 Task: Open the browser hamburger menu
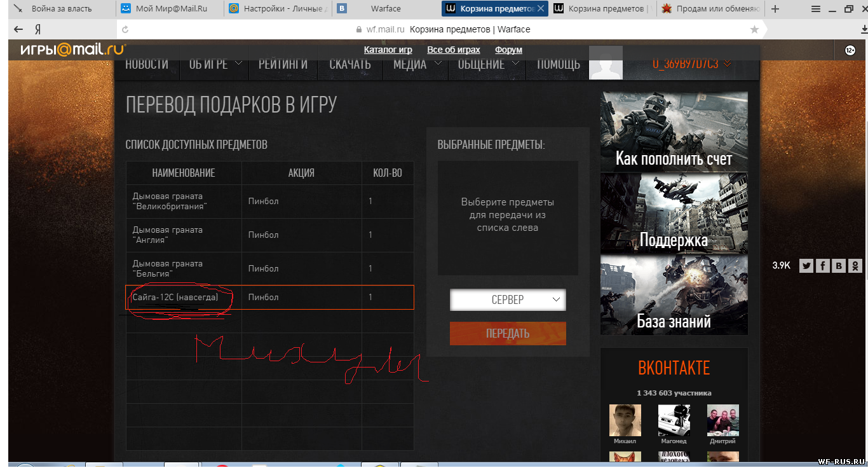(x=816, y=9)
